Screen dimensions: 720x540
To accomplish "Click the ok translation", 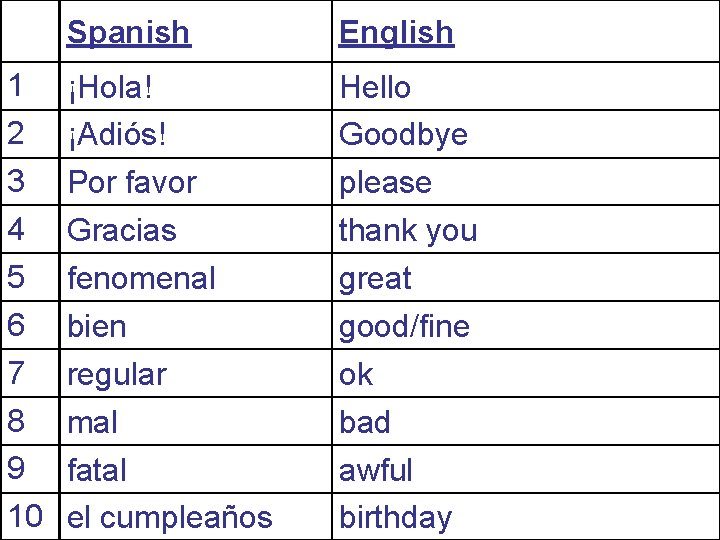I will pos(356,374).
